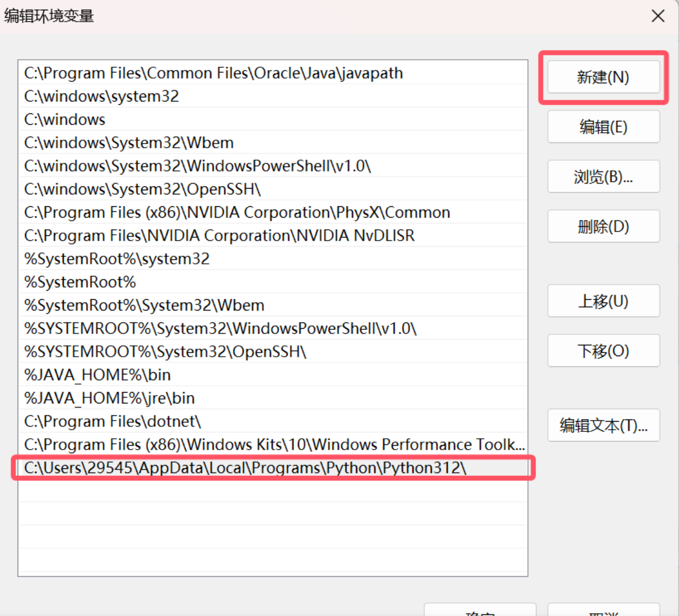The width and height of the screenshot is (679, 616).
Task: Select the %JAVA_HOME%\jre\bin entry
Action: point(109,398)
